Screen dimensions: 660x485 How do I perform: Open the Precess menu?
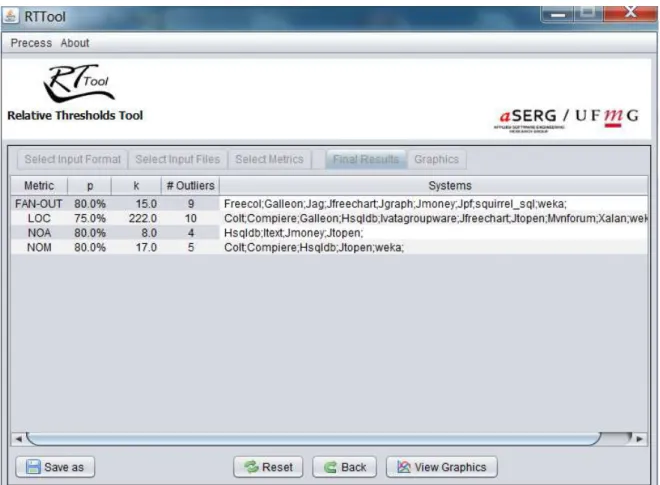pyautogui.click(x=31, y=43)
